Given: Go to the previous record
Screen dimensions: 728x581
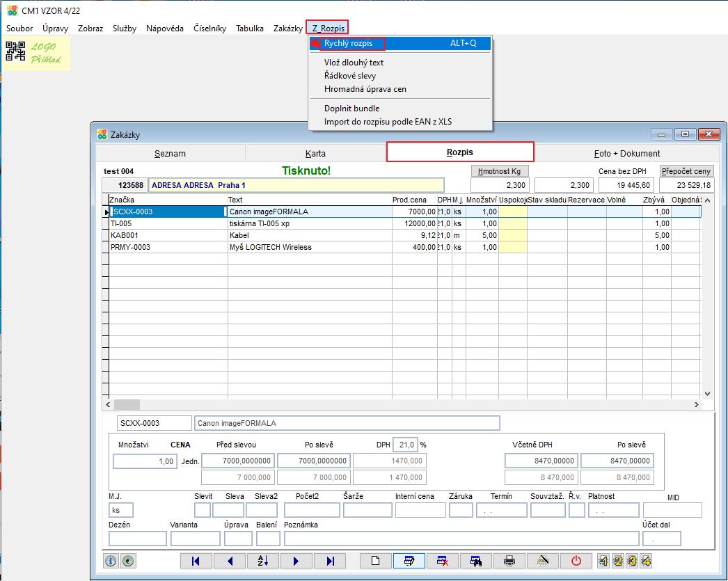Looking at the screenshot, I should (x=230, y=561).
